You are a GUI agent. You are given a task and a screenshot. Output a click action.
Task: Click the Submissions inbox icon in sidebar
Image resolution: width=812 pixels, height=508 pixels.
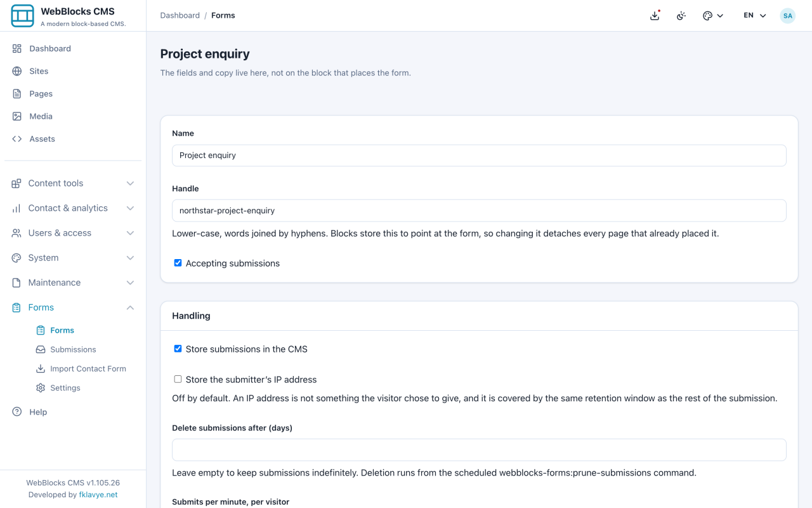[41, 349]
